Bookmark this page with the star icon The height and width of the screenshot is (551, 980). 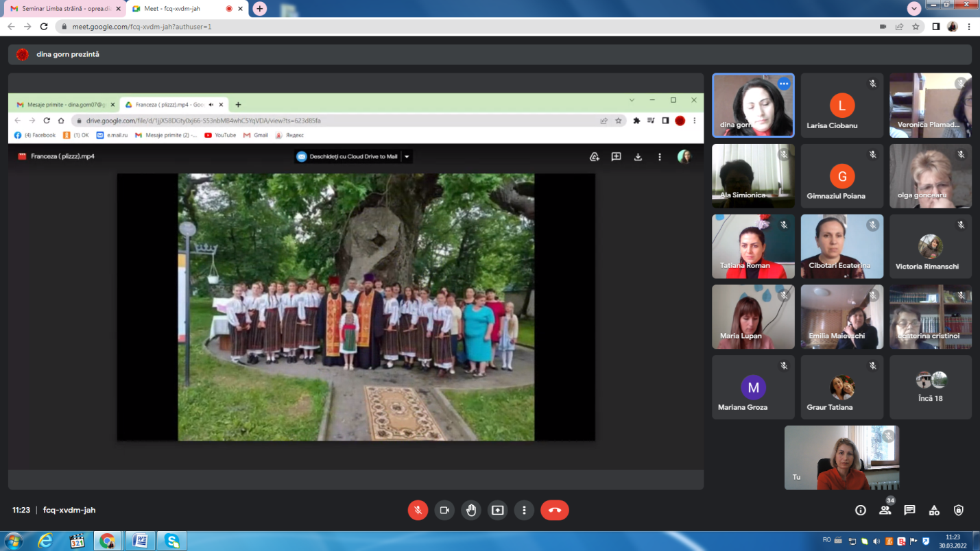pyautogui.click(x=916, y=27)
